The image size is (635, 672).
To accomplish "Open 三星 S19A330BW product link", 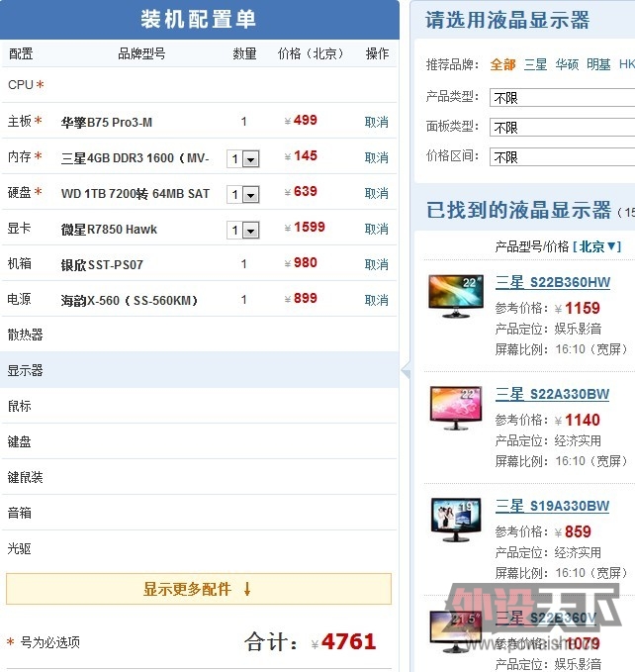I will tap(552, 506).
